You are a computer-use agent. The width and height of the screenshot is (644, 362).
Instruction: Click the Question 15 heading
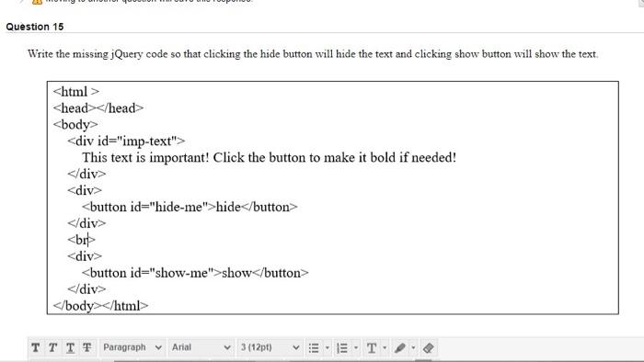[35, 27]
